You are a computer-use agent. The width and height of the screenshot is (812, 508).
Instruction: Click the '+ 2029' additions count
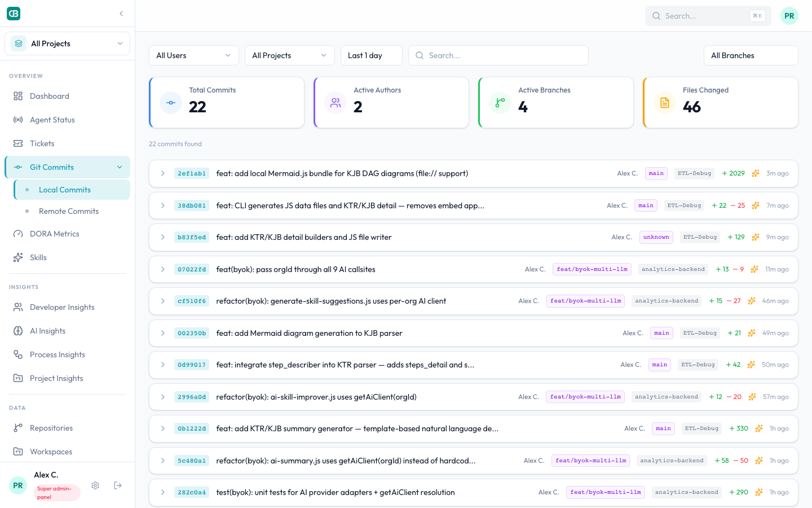[x=734, y=173]
